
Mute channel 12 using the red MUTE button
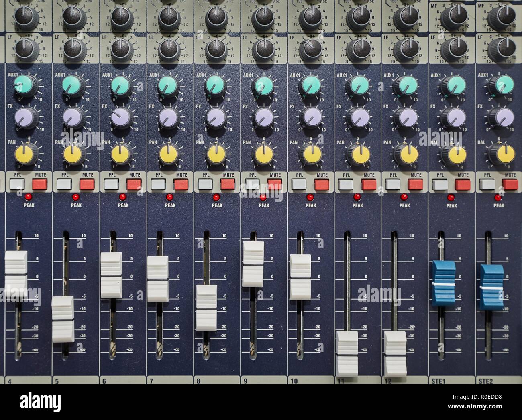(415, 185)
